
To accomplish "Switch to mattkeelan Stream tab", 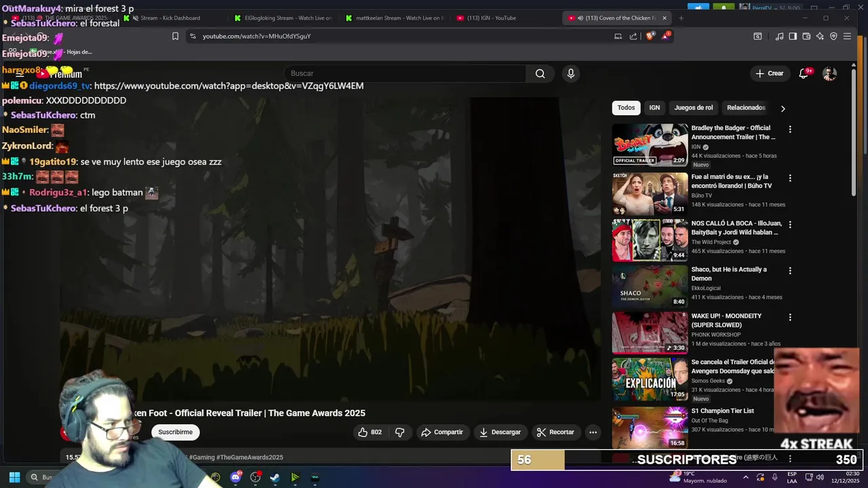I will (394, 18).
